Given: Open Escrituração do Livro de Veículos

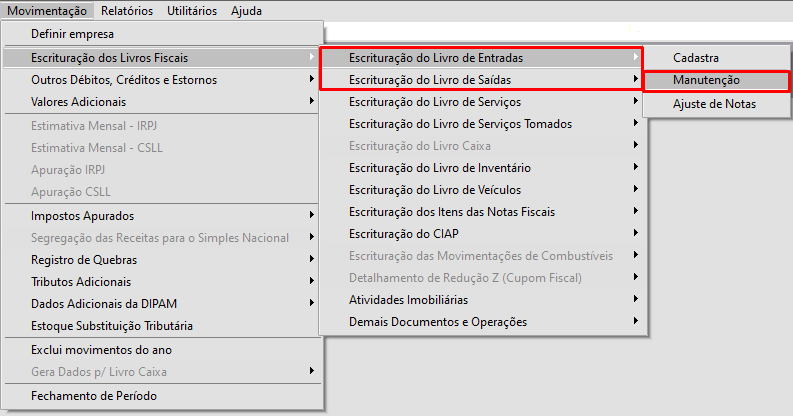Looking at the screenshot, I should click(x=483, y=190).
